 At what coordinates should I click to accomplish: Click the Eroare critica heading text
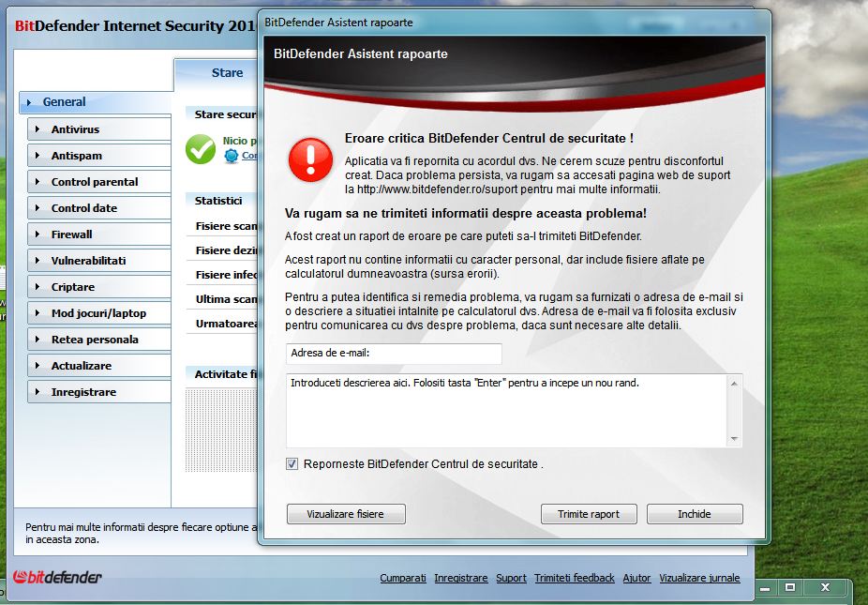pyautogui.click(x=489, y=138)
